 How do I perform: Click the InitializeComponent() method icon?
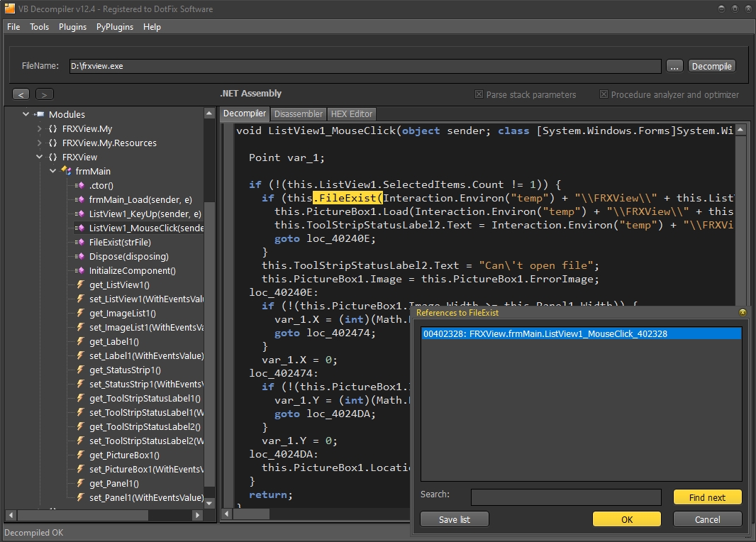pos(79,270)
